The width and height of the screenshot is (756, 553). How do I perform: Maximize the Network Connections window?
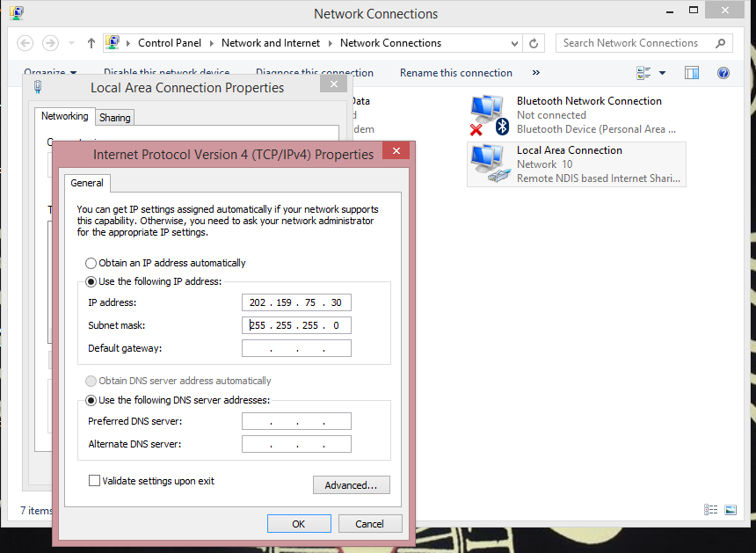[694, 11]
